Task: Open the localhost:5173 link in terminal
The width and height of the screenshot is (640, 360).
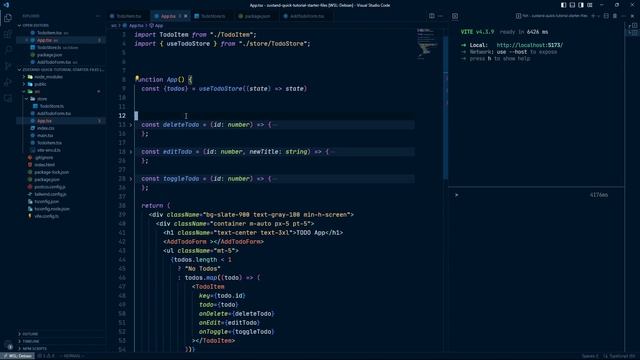Action: (529, 45)
